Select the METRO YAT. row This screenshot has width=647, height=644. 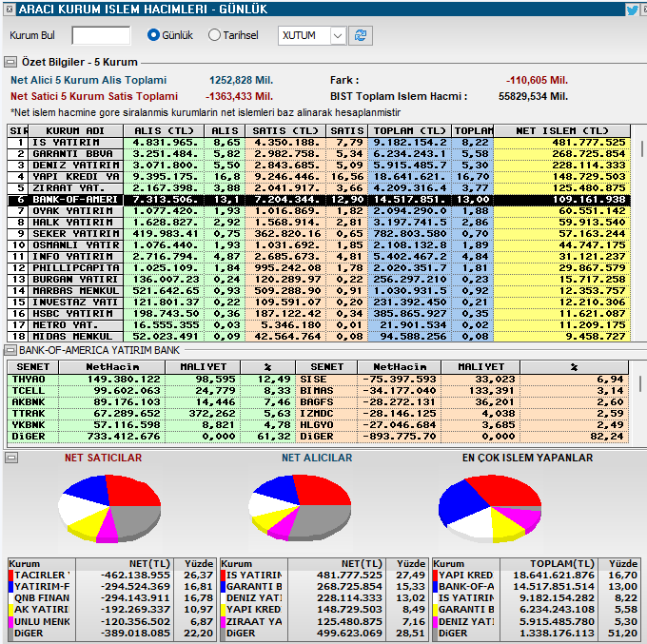[x=319, y=325]
